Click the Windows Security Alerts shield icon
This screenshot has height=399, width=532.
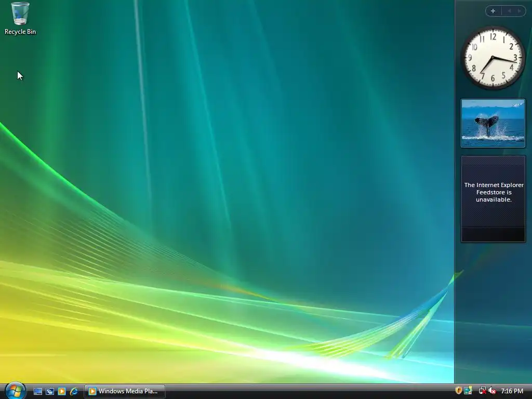458,391
